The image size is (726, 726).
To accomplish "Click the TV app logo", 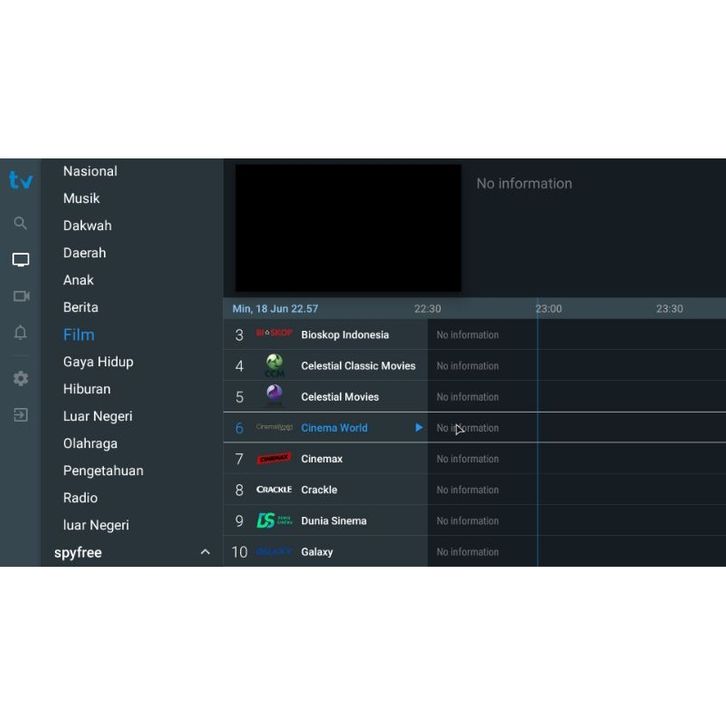I will tap(20, 181).
